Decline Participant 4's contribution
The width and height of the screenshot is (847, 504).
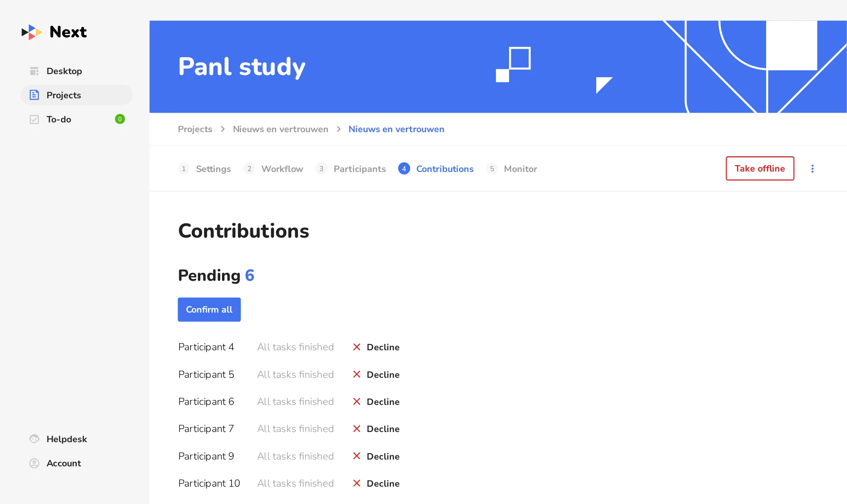pos(376,347)
